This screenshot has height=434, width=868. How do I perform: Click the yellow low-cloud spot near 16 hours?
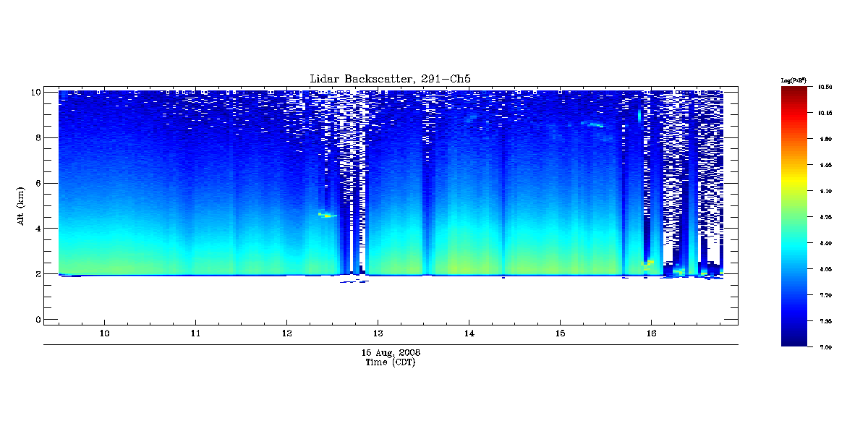[648, 264]
